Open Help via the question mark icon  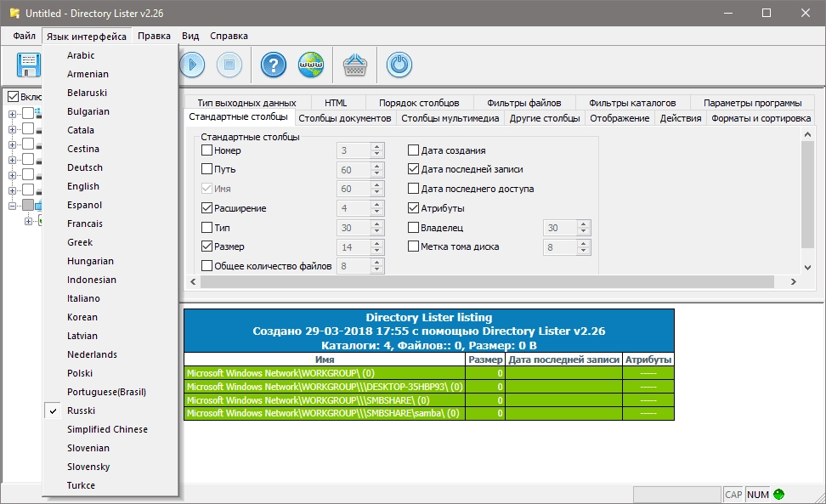pyautogui.click(x=274, y=65)
